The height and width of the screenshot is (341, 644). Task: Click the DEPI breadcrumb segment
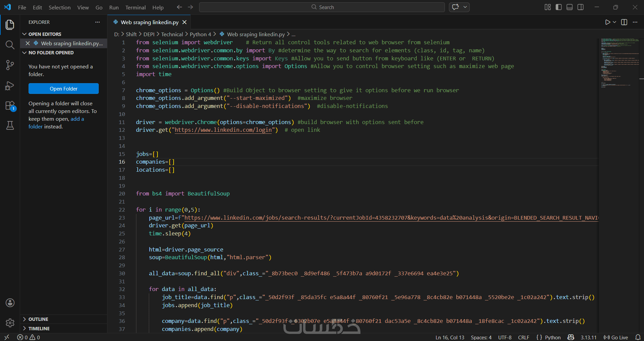149,34
